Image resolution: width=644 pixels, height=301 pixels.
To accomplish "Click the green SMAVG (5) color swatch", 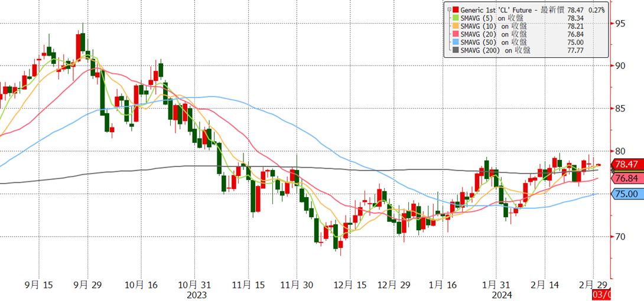I will [456, 18].
